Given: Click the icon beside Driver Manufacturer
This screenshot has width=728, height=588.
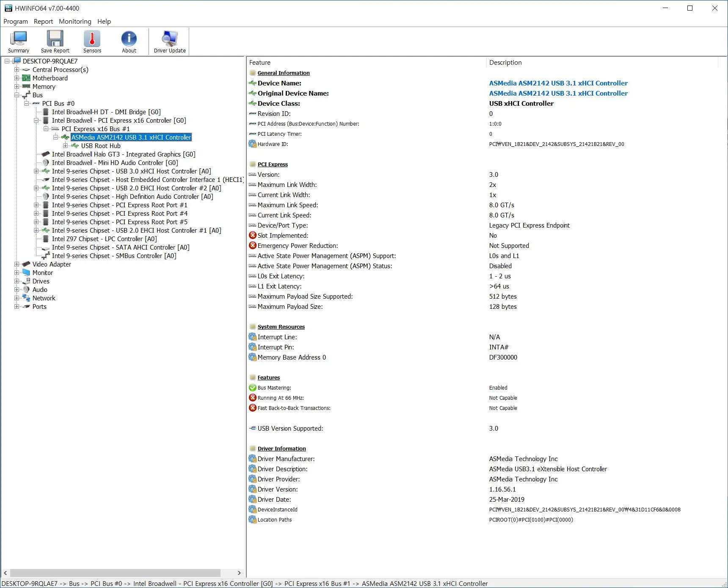Looking at the screenshot, I should click(x=253, y=459).
